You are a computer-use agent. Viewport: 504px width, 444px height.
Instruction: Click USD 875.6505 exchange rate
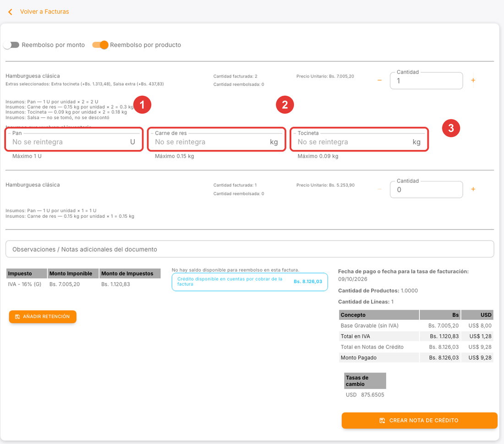[x=365, y=395]
